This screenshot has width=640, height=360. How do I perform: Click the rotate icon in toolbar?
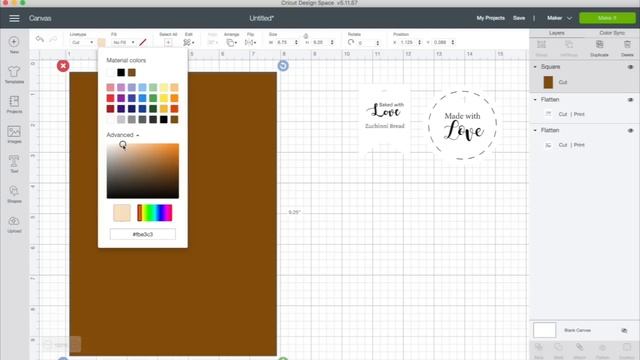[351, 42]
